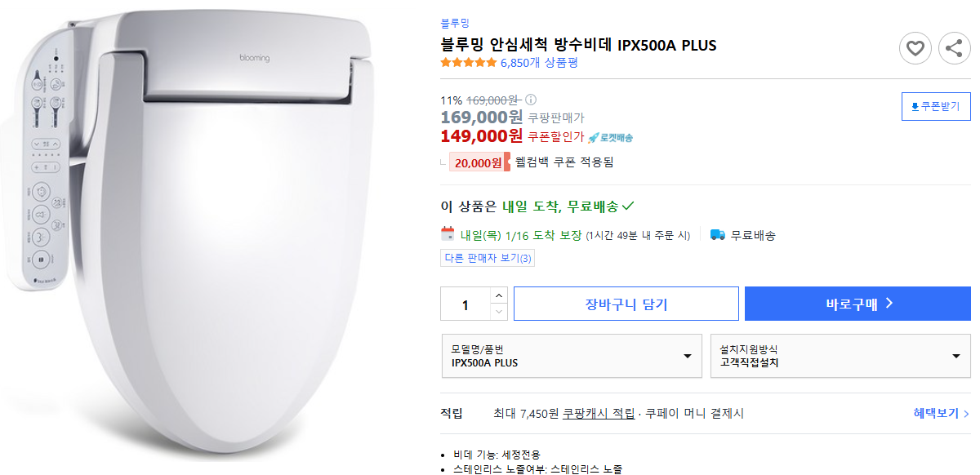980x475 pixels.
Task: Increase the quantity with the up arrow
Action: tap(499, 297)
